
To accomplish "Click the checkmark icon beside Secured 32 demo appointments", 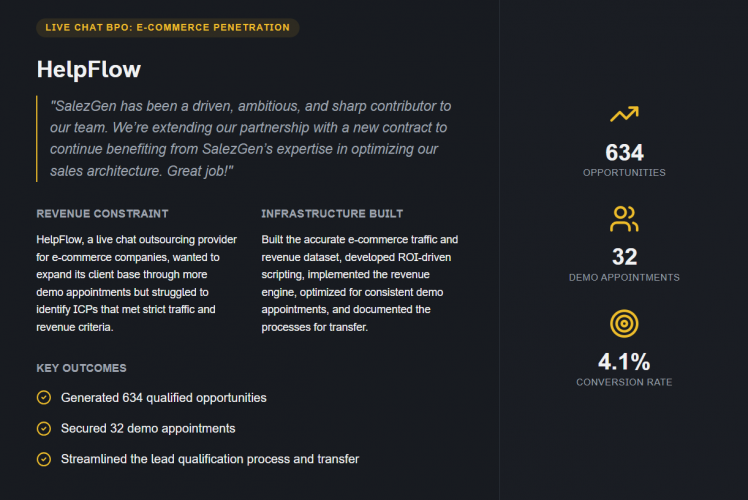I will (43, 428).
